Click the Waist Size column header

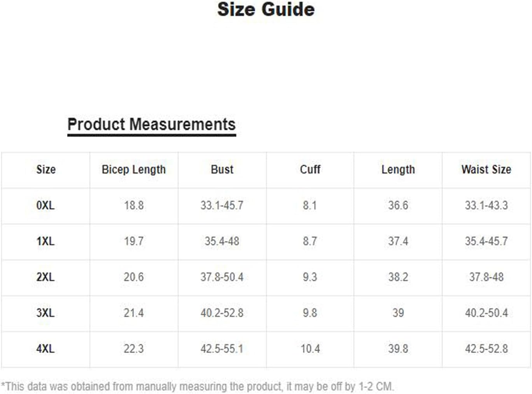[x=486, y=169]
